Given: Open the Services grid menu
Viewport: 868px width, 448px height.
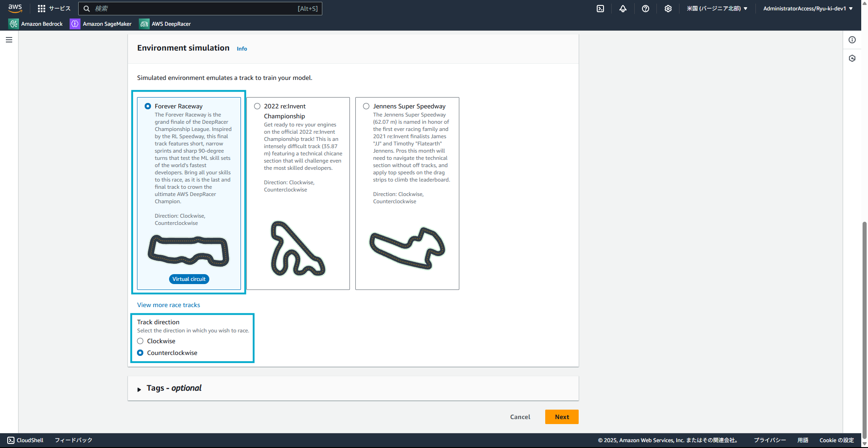Looking at the screenshot, I should pos(54,9).
